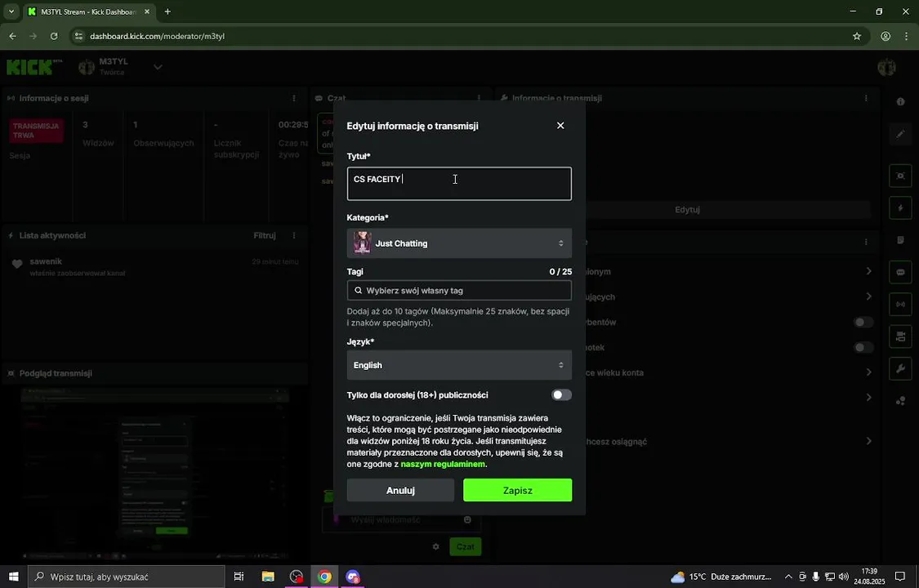Open the Windows Start menu

click(x=14, y=577)
